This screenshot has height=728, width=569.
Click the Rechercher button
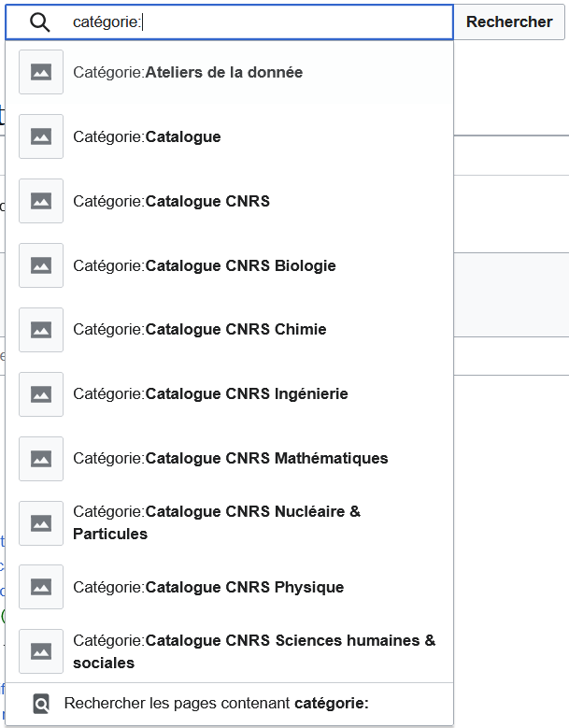(509, 21)
